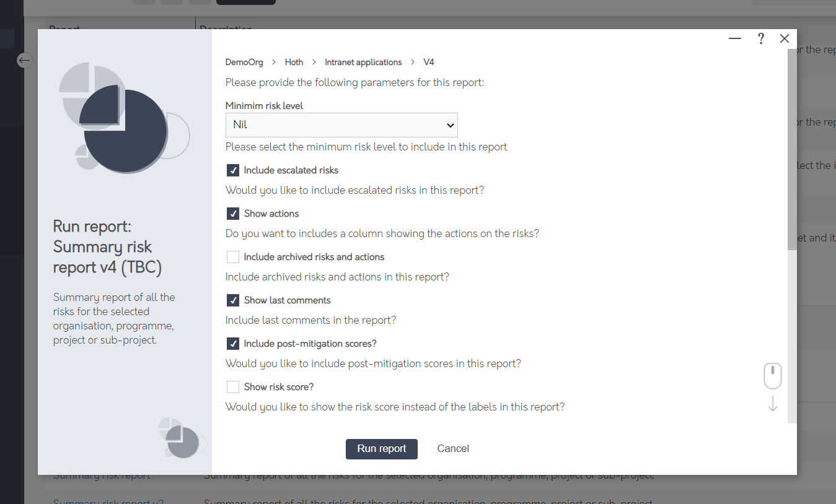Check the Show risk score option

233,387
